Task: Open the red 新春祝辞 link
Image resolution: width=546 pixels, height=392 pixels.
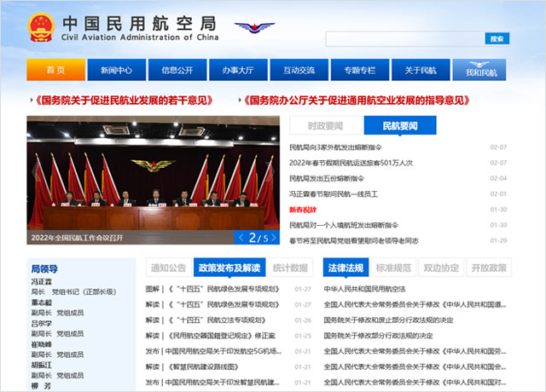Action: pyautogui.click(x=303, y=210)
